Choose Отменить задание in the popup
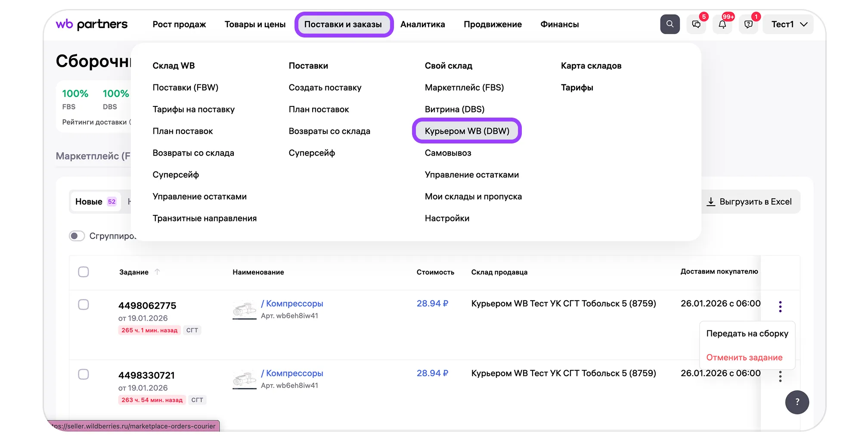This screenshot has width=868, height=442. (x=744, y=358)
